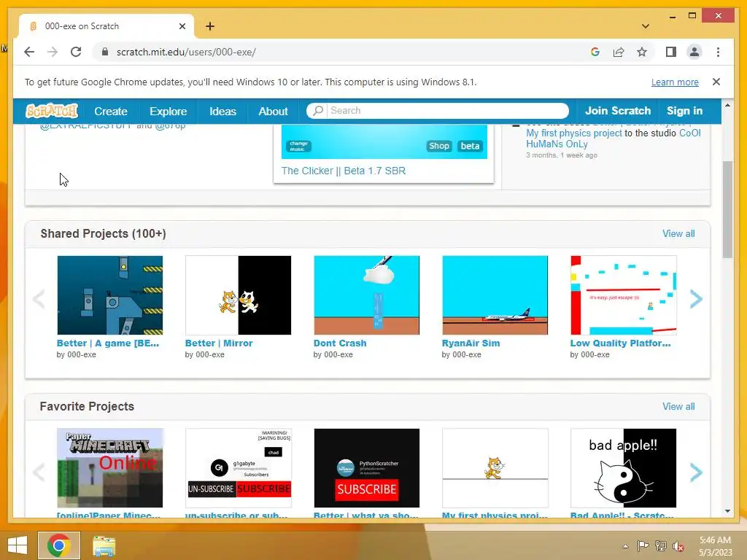Click the Low Quality Platformer thumbnail

(x=623, y=295)
